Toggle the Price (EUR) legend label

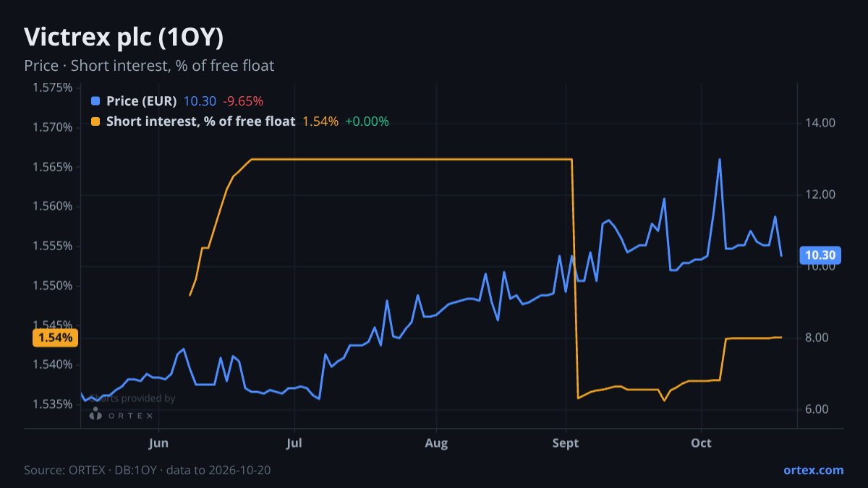[141, 101]
